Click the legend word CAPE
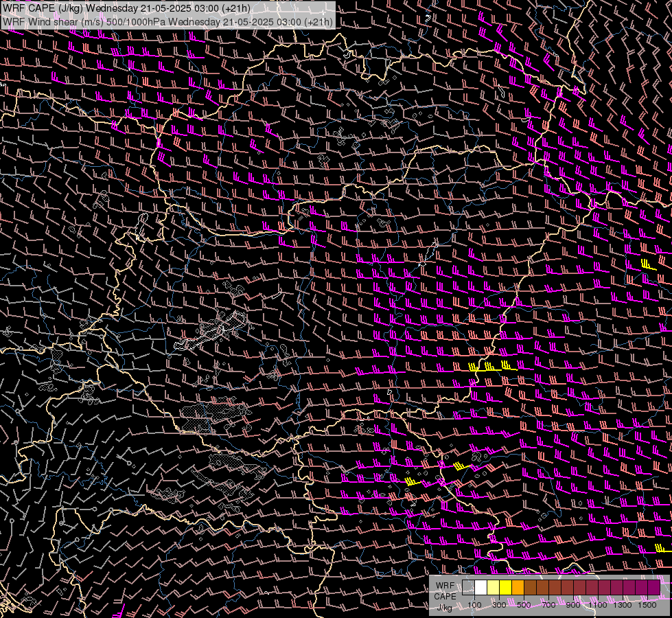Image resolution: width=672 pixels, height=618 pixels. pyautogui.click(x=445, y=597)
